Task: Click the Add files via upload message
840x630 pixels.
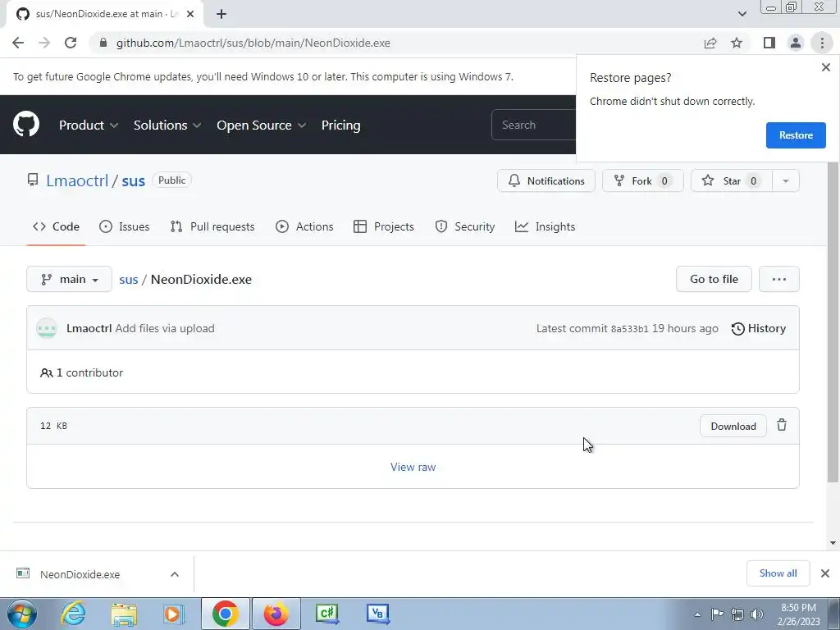Action: pos(164,328)
